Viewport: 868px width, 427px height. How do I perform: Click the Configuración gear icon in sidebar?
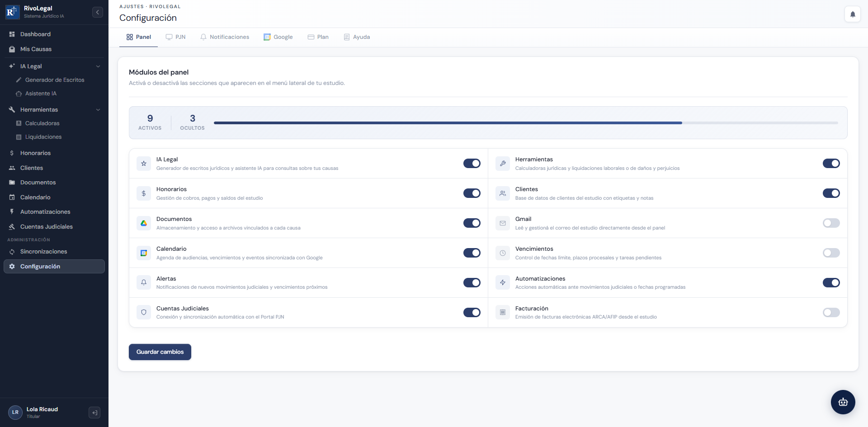coord(12,267)
